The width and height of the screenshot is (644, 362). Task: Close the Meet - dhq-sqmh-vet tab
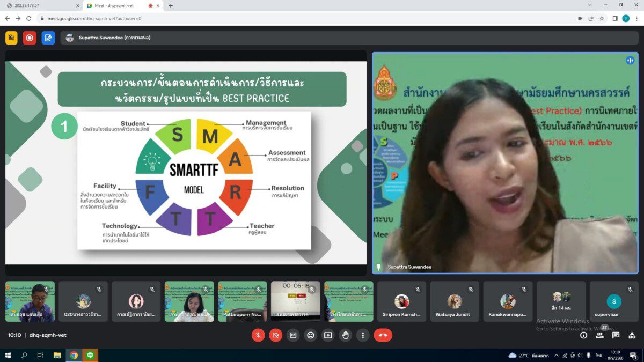(158, 6)
